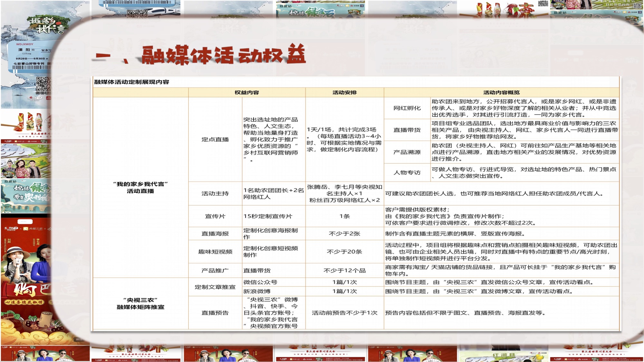Click the 活动主持 cell
644x362 pixels.
pos(215,193)
